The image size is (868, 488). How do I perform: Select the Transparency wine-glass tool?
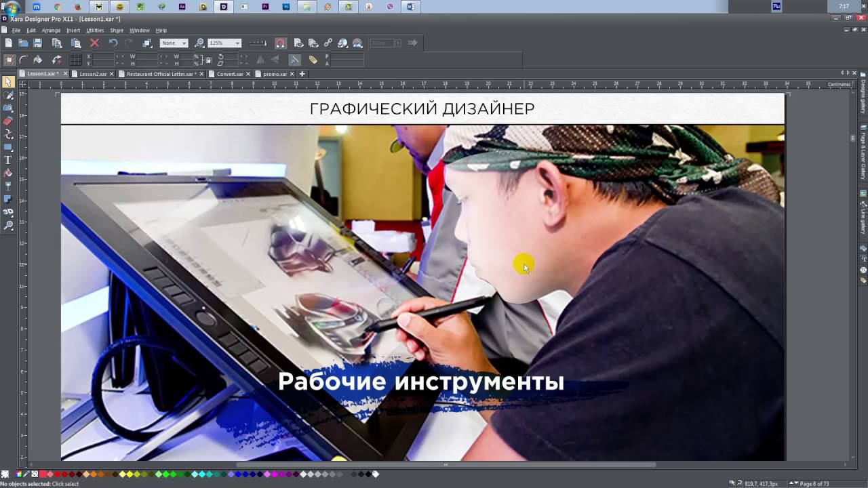coord(8,186)
